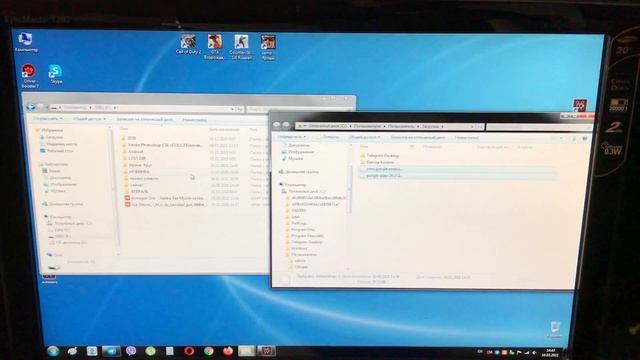
Task: Click the Имя column header in left window
Action: click(x=124, y=129)
